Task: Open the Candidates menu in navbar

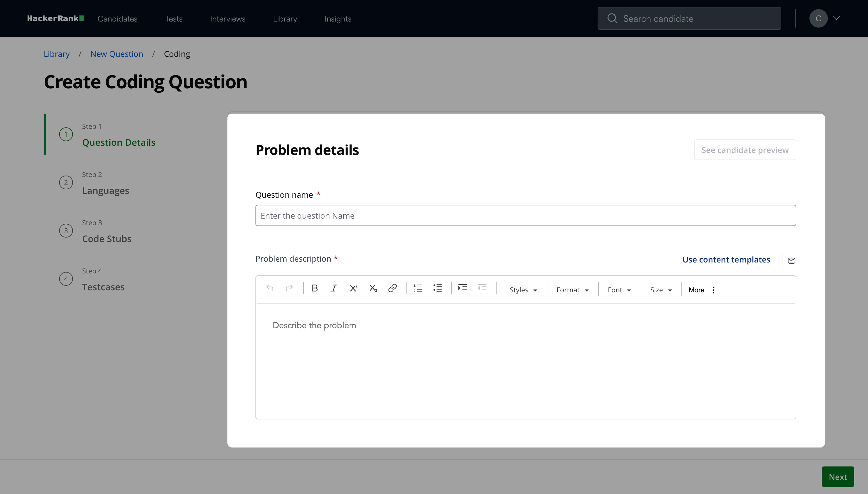Action: click(x=117, y=19)
